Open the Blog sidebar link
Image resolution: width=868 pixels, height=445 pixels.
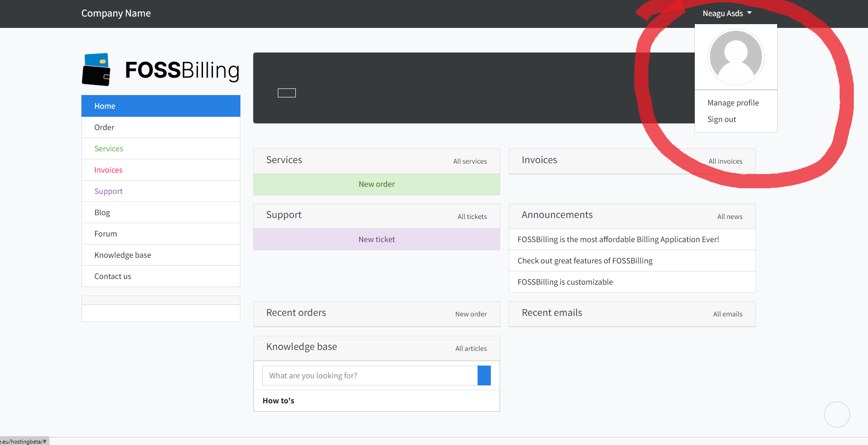(x=161, y=212)
